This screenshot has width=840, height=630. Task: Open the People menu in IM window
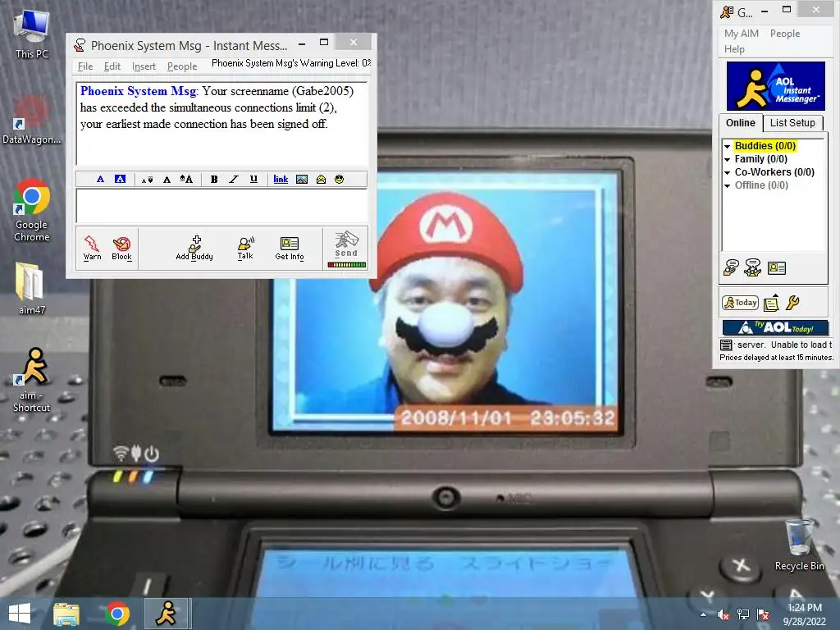point(182,66)
